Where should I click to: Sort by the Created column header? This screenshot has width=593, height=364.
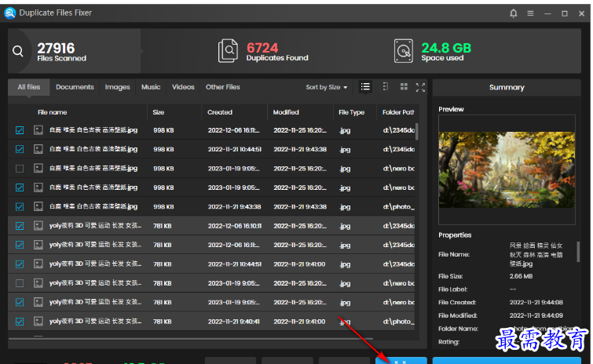pyautogui.click(x=220, y=112)
